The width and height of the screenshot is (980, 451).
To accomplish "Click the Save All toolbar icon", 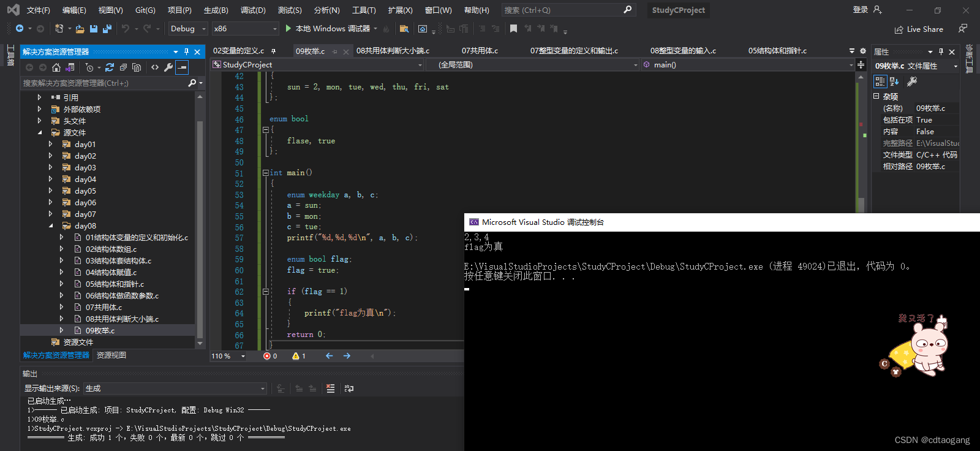I will tap(107, 29).
